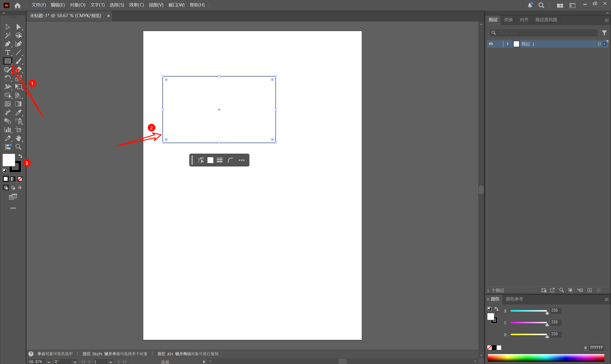The width and height of the screenshot is (611, 364).
Task: Set fill to None in toolbar
Action: [20, 179]
